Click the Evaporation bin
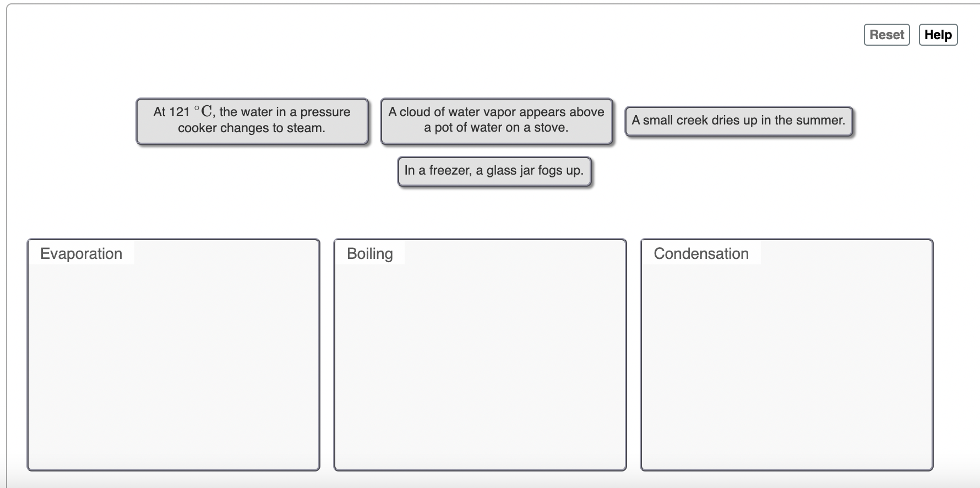Image resolution: width=980 pixels, height=488 pixels. pos(173,353)
